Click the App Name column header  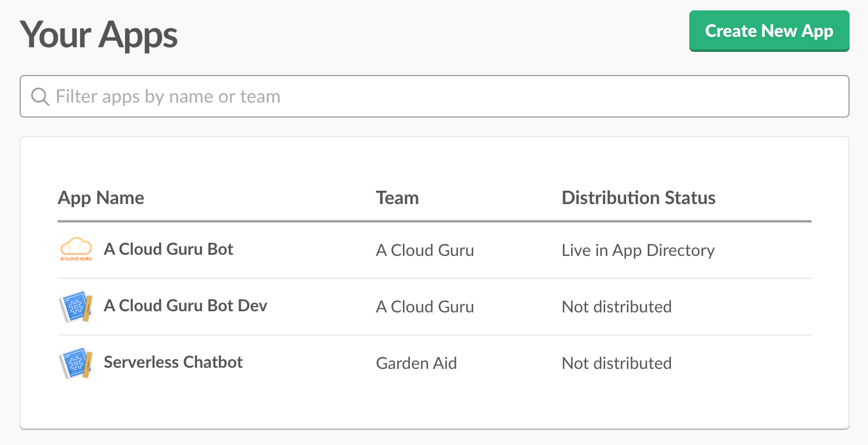[101, 198]
